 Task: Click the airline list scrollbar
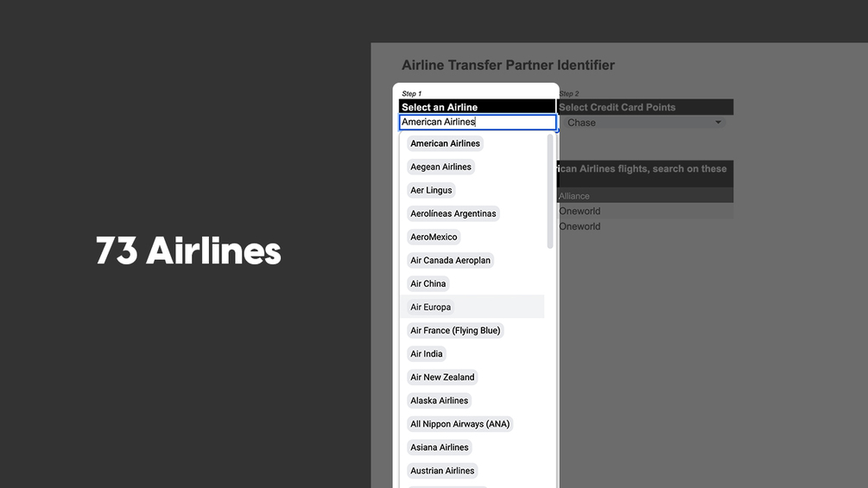(x=549, y=192)
